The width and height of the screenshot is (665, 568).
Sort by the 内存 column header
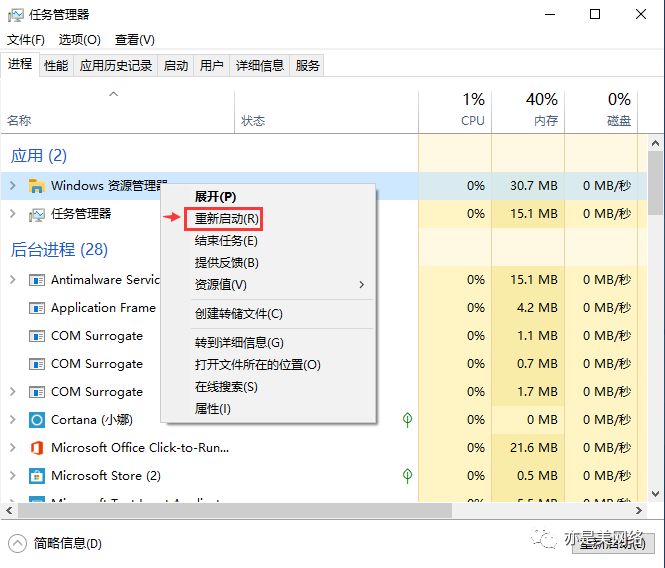pyautogui.click(x=528, y=112)
